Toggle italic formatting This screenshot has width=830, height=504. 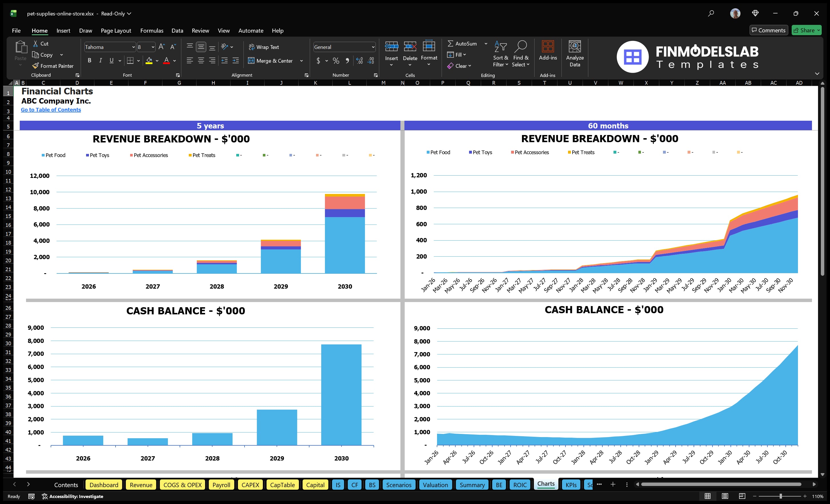[x=100, y=61]
